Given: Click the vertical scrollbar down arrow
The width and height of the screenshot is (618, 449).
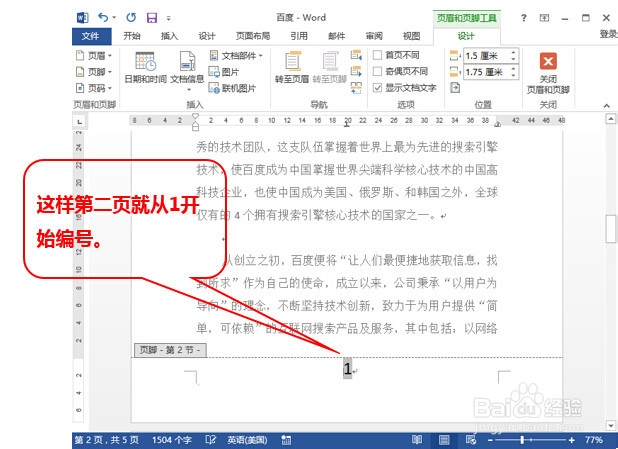Looking at the screenshot, I should [611, 425].
